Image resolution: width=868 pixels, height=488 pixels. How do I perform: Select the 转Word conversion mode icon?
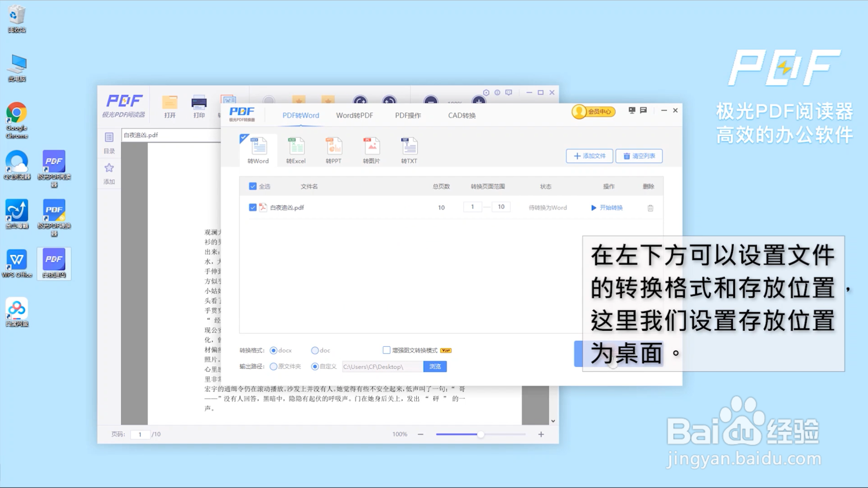click(x=258, y=149)
